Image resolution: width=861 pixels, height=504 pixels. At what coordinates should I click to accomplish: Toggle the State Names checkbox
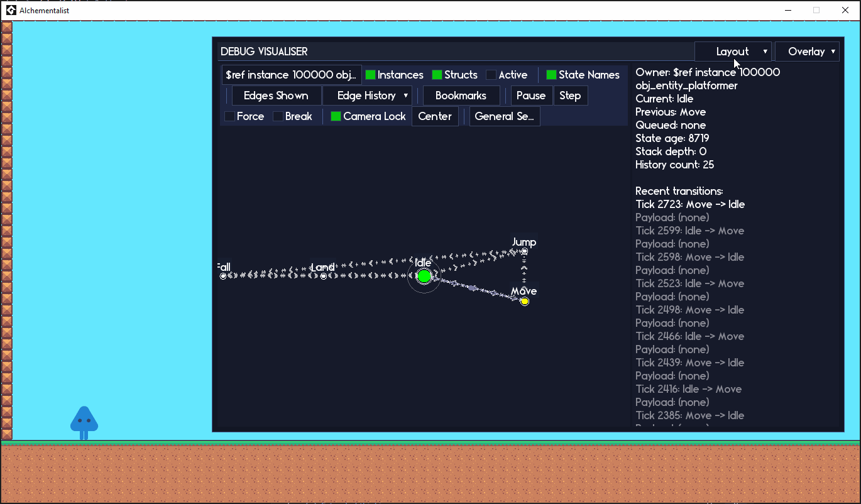pos(552,75)
